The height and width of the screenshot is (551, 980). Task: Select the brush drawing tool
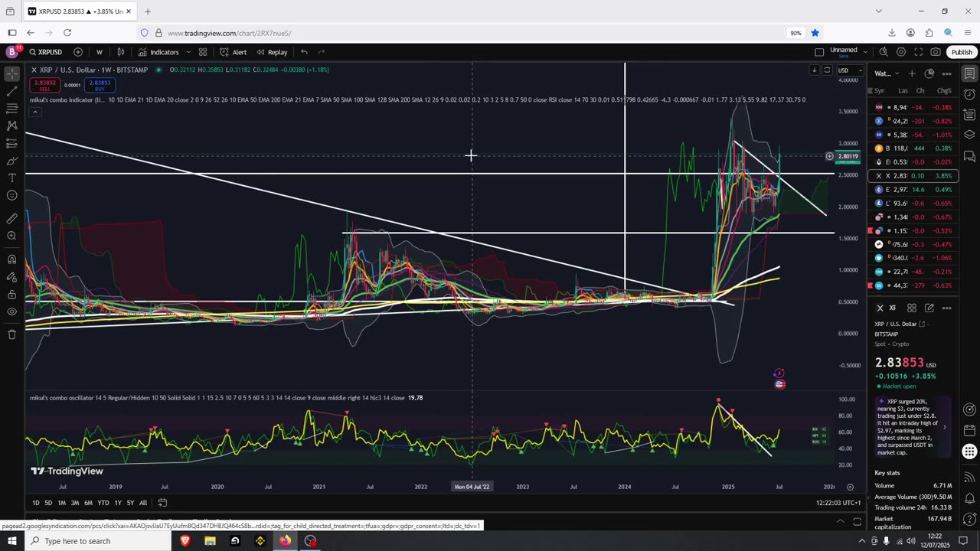[x=11, y=161]
